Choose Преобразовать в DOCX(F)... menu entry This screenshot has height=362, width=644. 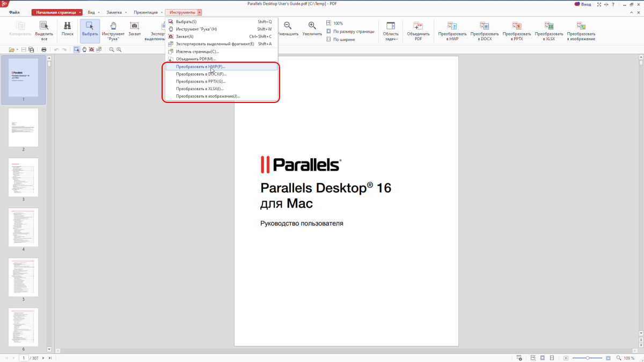[x=221, y=74]
